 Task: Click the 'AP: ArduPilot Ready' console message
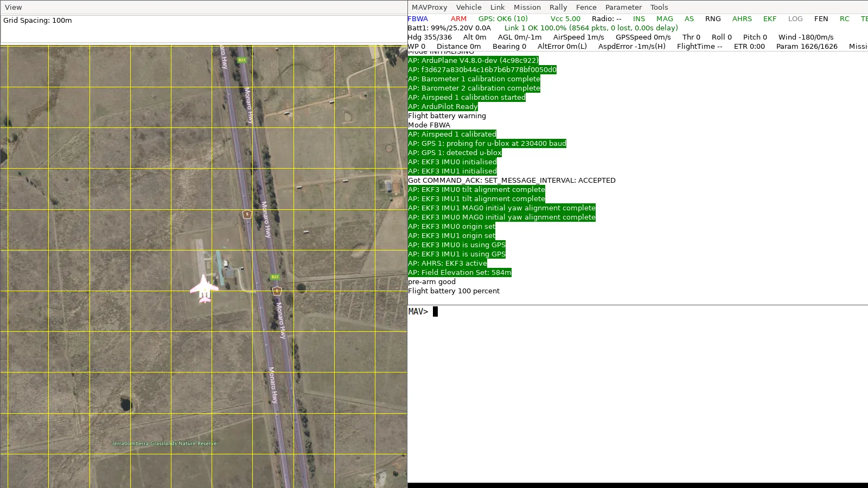click(x=443, y=107)
